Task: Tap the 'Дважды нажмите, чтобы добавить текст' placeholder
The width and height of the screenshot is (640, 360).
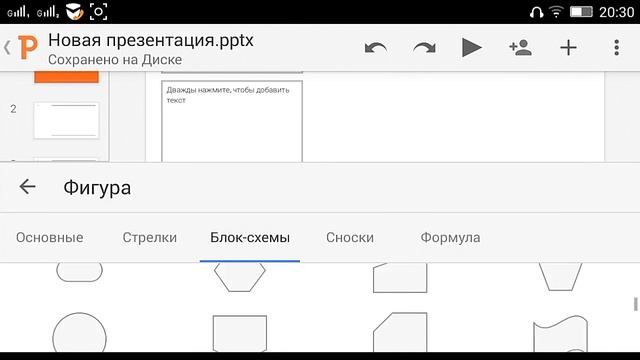Action: tap(232, 121)
